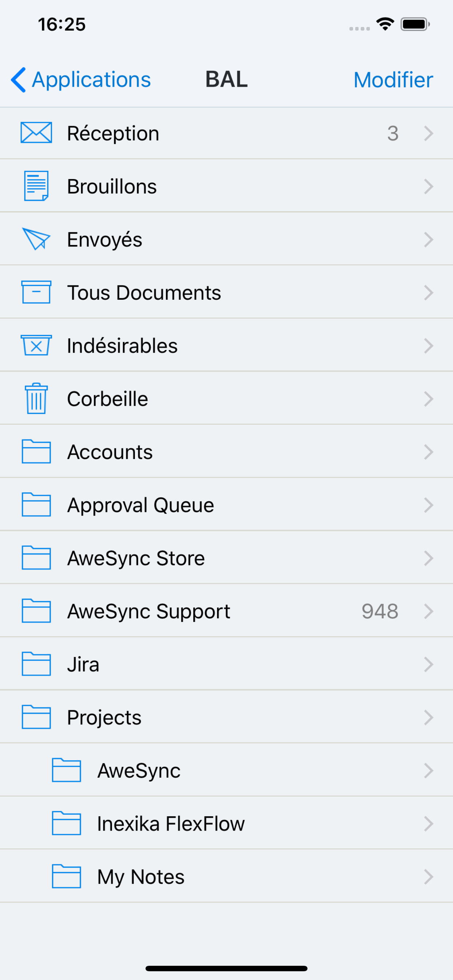Open Jira via its chevron
The image size is (453, 980).
[429, 664]
